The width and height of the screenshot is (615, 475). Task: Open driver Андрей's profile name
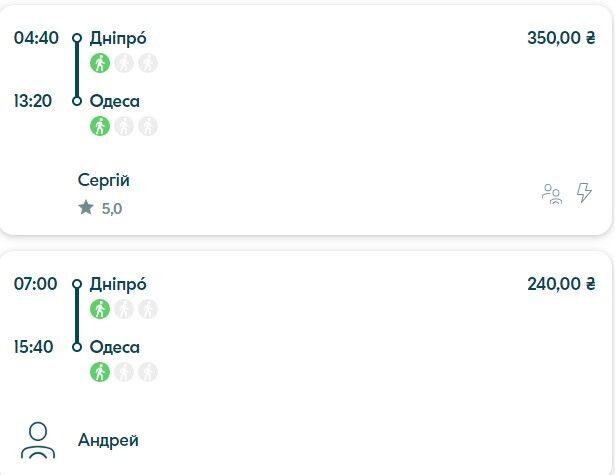(108, 440)
